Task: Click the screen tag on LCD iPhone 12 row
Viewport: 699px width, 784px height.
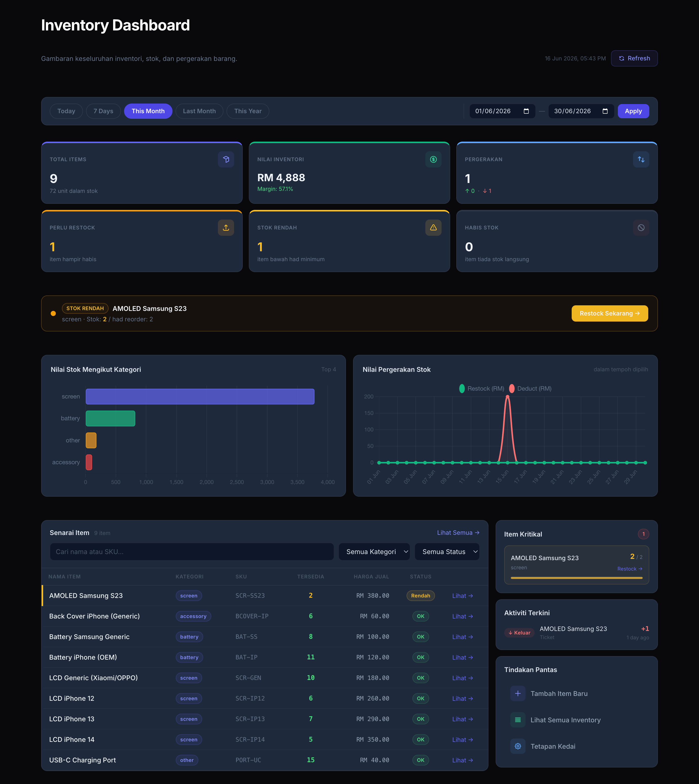Action: 189,698
